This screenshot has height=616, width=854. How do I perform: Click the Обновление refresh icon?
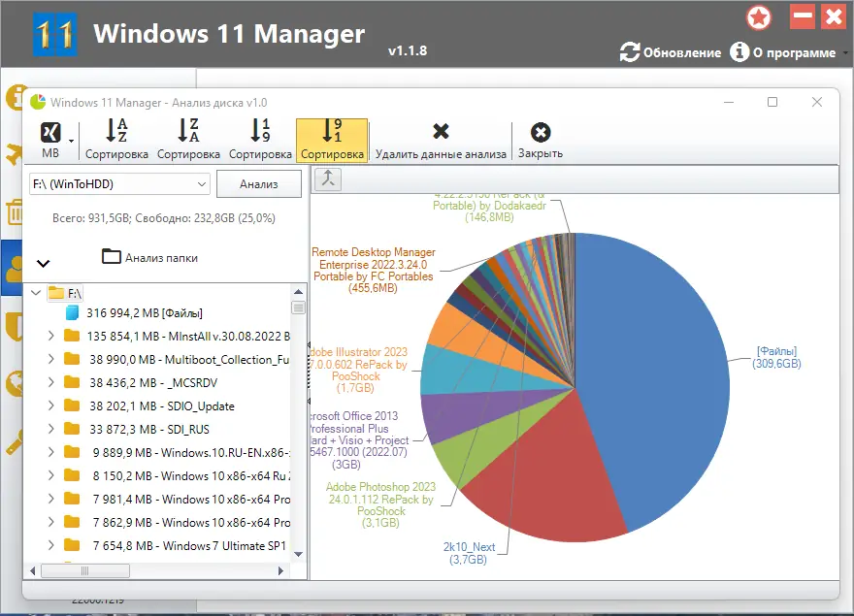pyautogui.click(x=630, y=52)
